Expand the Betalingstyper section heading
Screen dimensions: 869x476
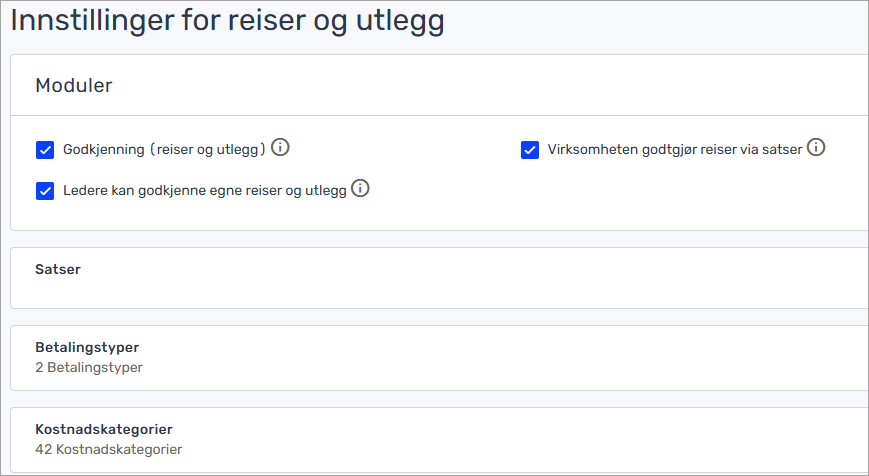pyautogui.click(x=87, y=348)
